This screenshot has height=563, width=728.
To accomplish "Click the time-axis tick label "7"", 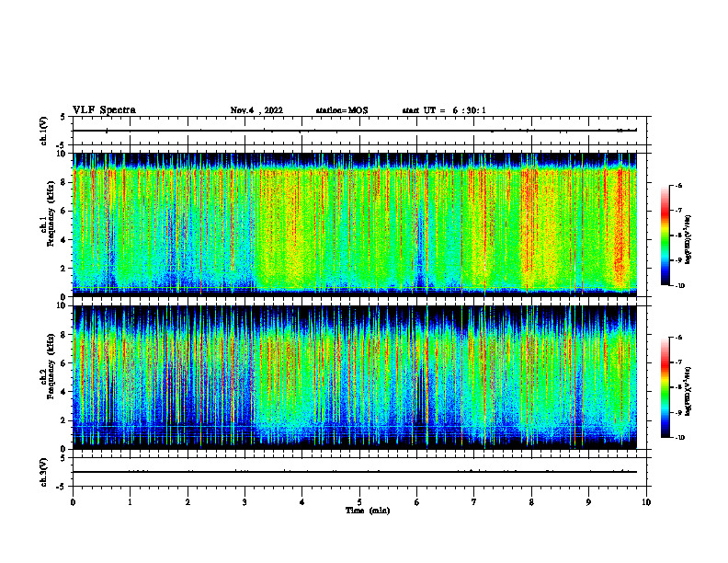I will click(x=474, y=502).
